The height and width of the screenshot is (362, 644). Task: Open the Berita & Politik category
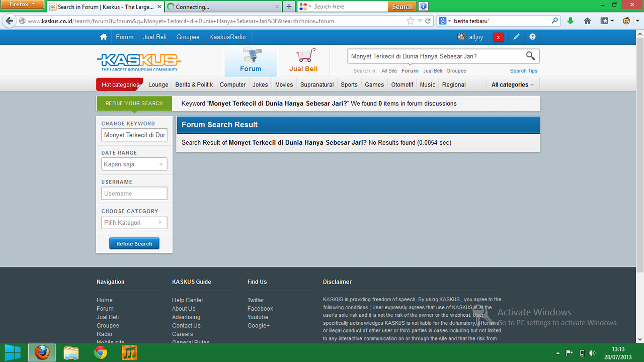[194, 84]
